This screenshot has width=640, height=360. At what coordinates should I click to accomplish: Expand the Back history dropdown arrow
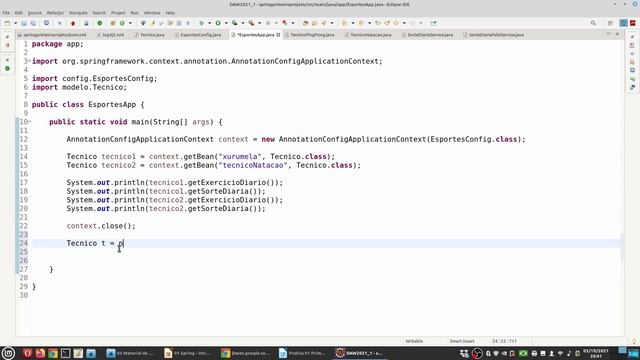(x=404, y=23)
